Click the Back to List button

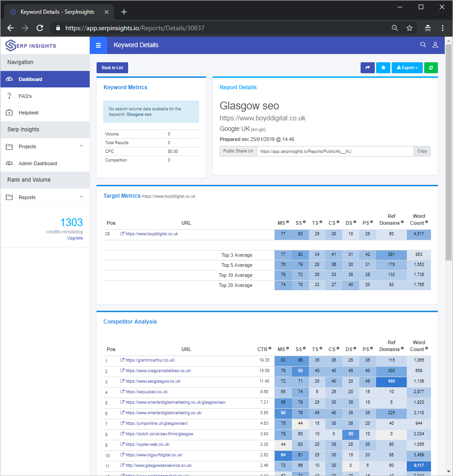pyautogui.click(x=112, y=67)
